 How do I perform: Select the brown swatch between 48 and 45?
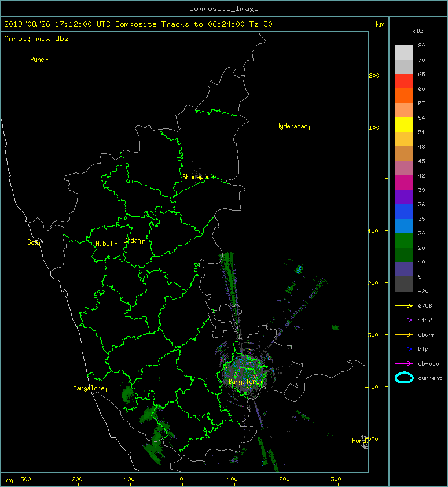404,153
